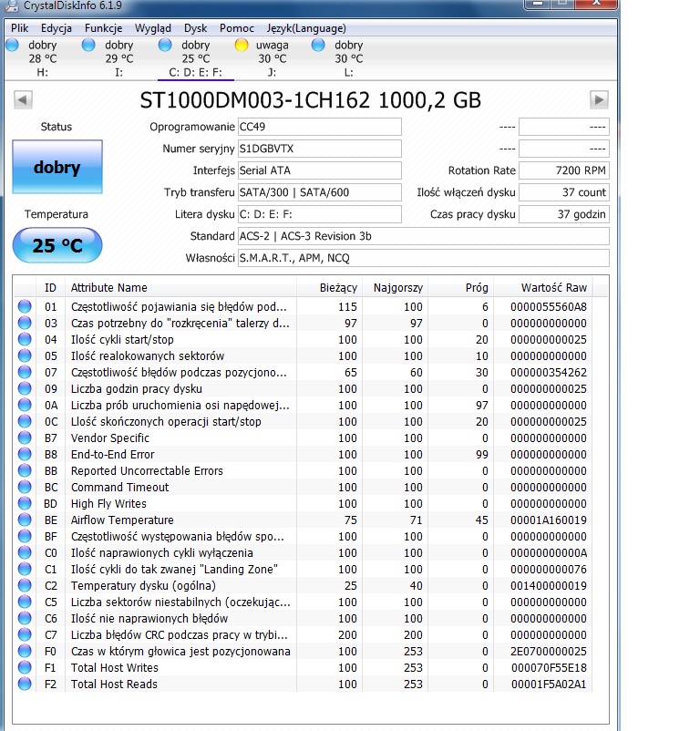
Task: Open the Edycja menu
Action: coord(57,28)
